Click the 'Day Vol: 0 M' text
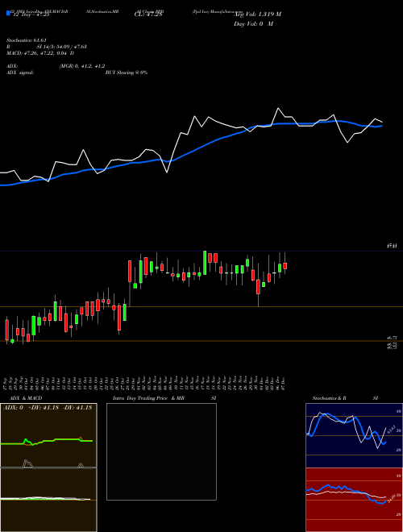Image resolution: width=403 pixels, height=532 pixels. click(253, 24)
